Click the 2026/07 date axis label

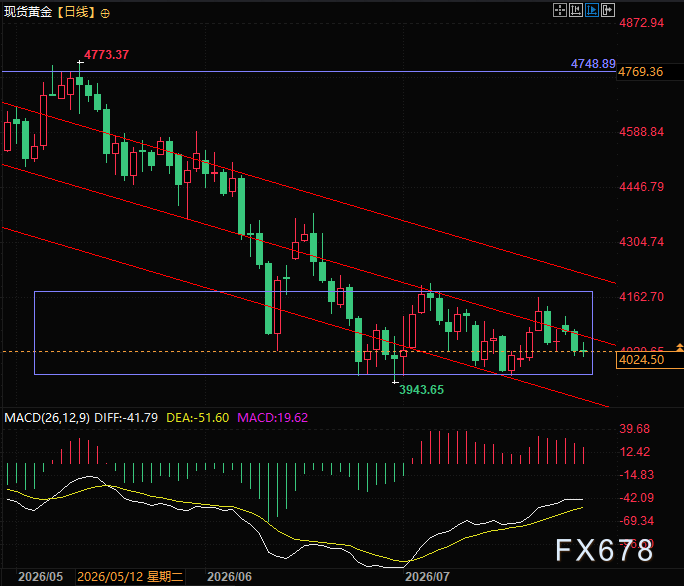tap(427, 577)
